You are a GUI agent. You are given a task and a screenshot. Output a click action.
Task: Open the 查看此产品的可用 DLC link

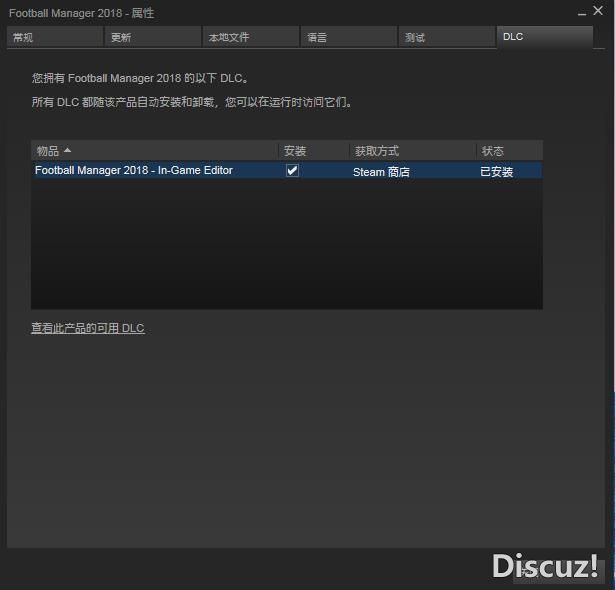(88, 328)
